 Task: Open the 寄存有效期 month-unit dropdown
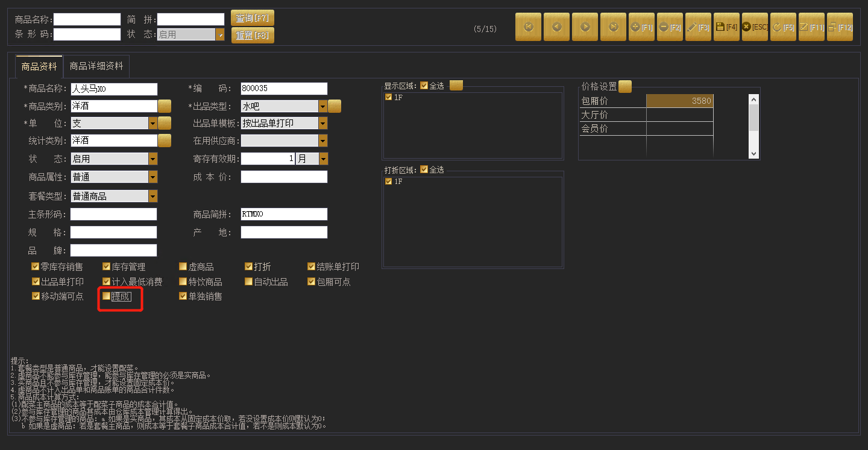(x=324, y=159)
